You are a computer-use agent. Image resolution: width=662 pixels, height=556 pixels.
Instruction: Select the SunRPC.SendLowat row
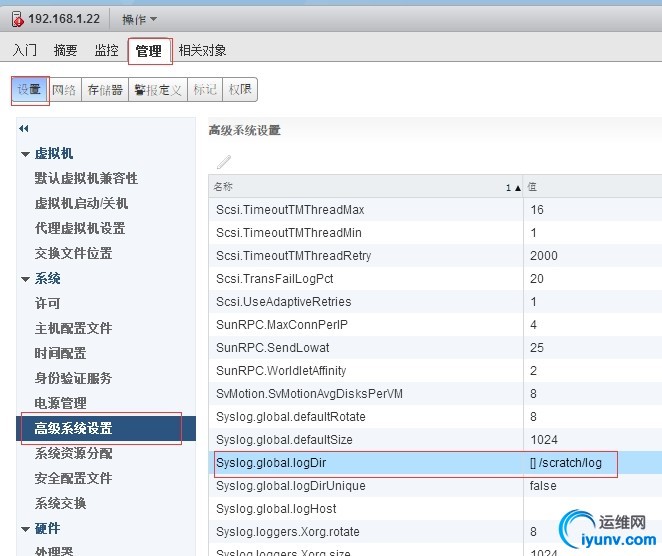435,348
